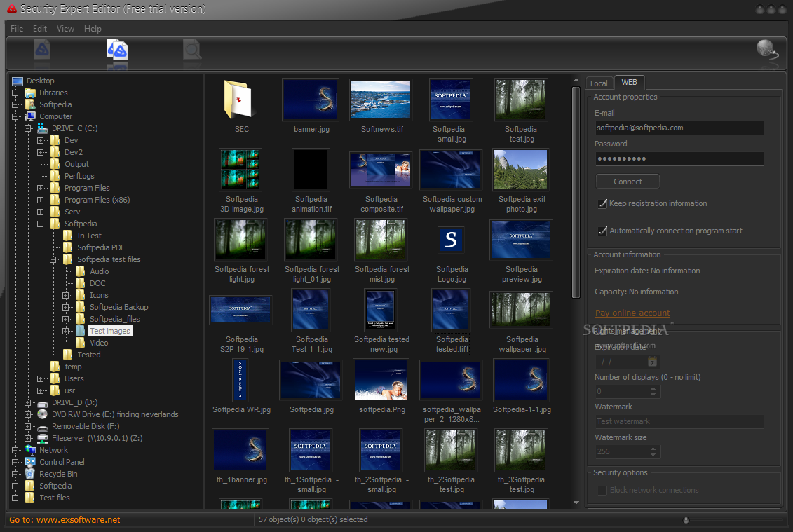Toggle Keep registration information checkbox
This screenshot has width=793, height=532.
point(602,203)
